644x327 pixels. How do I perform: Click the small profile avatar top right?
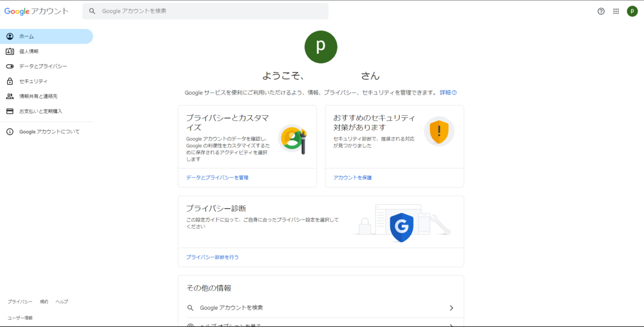point(632,11)
